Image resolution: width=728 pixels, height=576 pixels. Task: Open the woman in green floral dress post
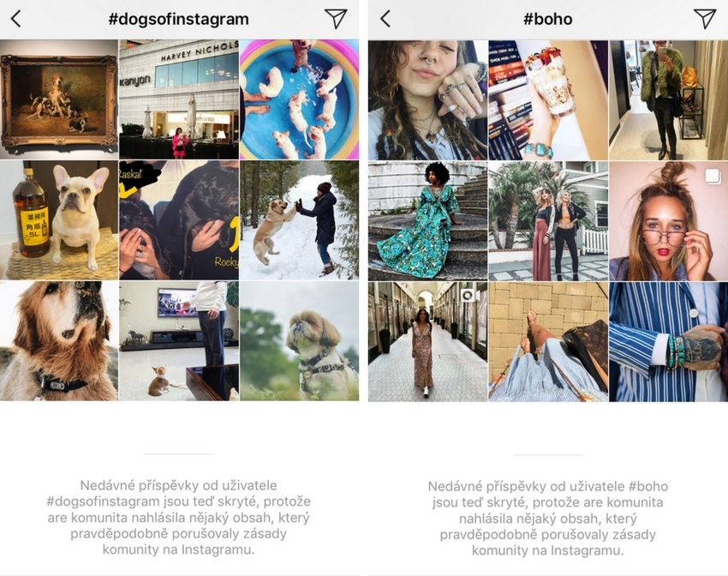tap(427, 221)
